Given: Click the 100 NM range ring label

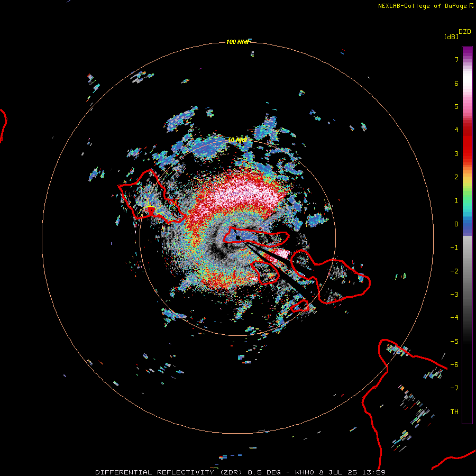Looking at the screenshot, I should [238, 42].
